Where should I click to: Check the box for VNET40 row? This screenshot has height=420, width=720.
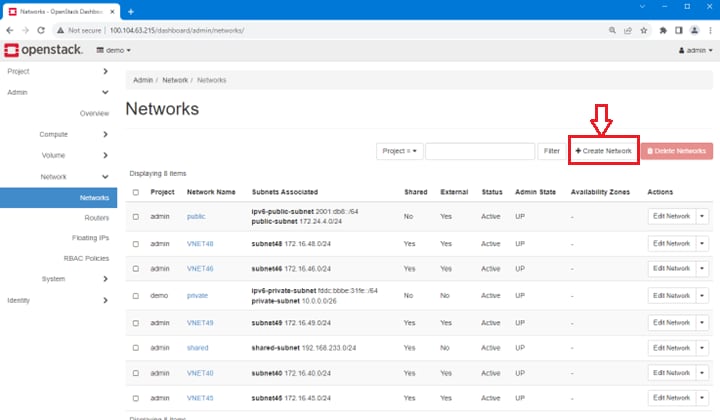pyautogui.click(x=135, y=373)
